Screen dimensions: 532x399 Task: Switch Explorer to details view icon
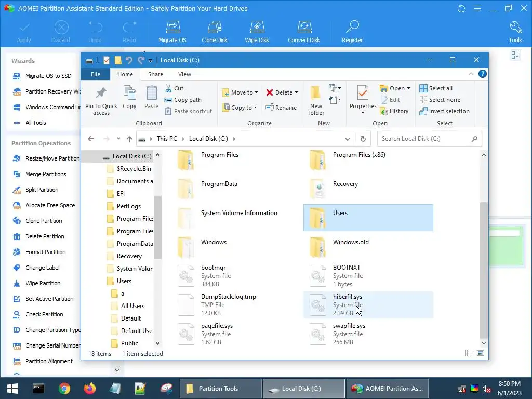[x=469, y=353]
